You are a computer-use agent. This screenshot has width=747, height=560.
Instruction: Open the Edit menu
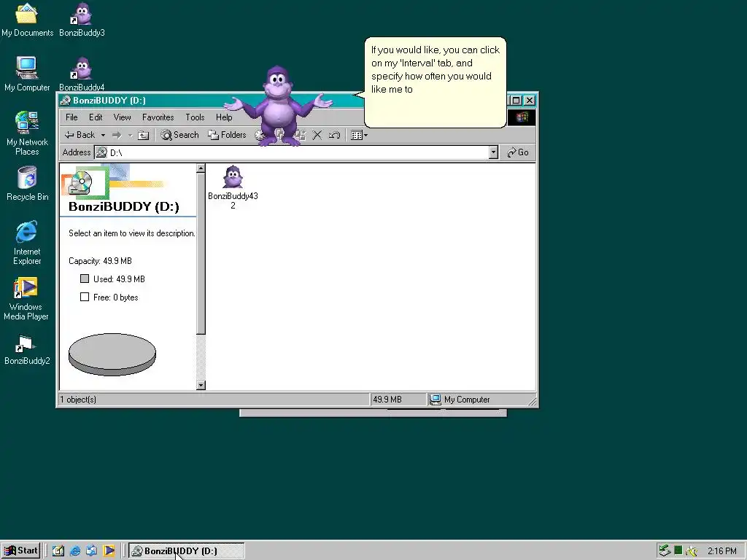[x=96, y=117]
